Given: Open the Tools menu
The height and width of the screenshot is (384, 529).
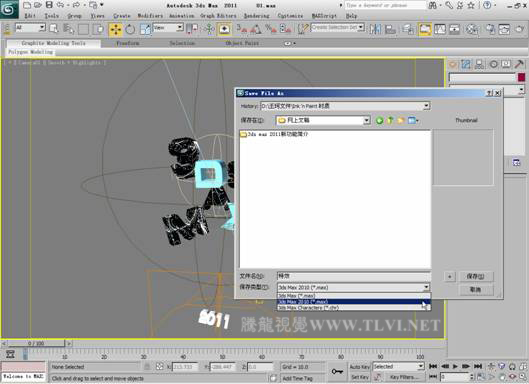Looking at the screenshot, I should (52, 16).
